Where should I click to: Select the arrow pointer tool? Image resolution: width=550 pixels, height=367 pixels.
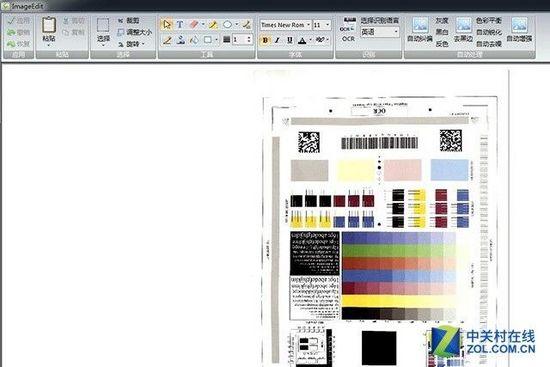click(x=167, y=25)
